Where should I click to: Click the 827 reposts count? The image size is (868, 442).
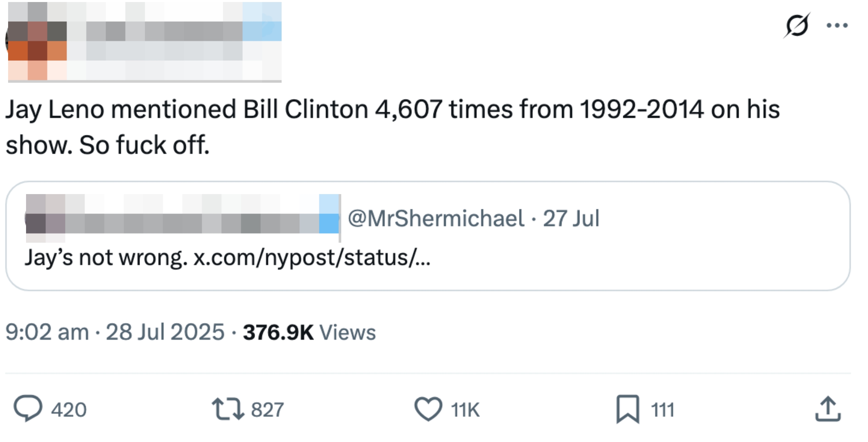tap(267, 410)
